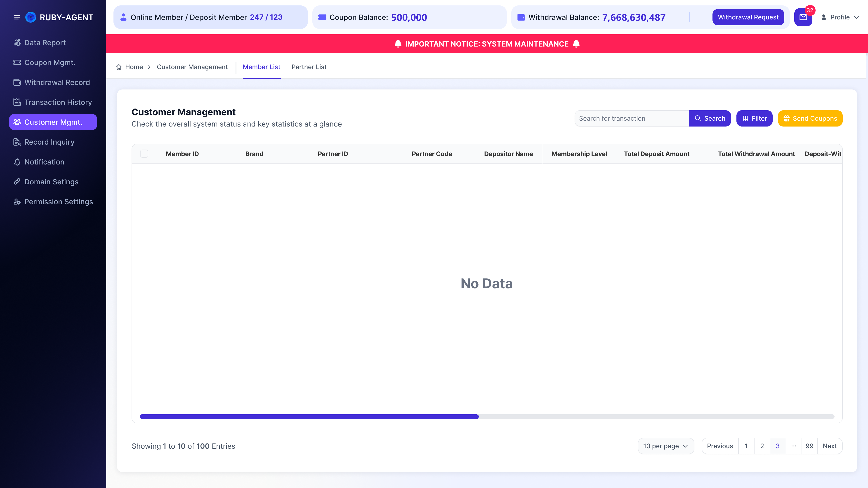
Task: Focus the Search for transaction field
Action: [632, 119]
